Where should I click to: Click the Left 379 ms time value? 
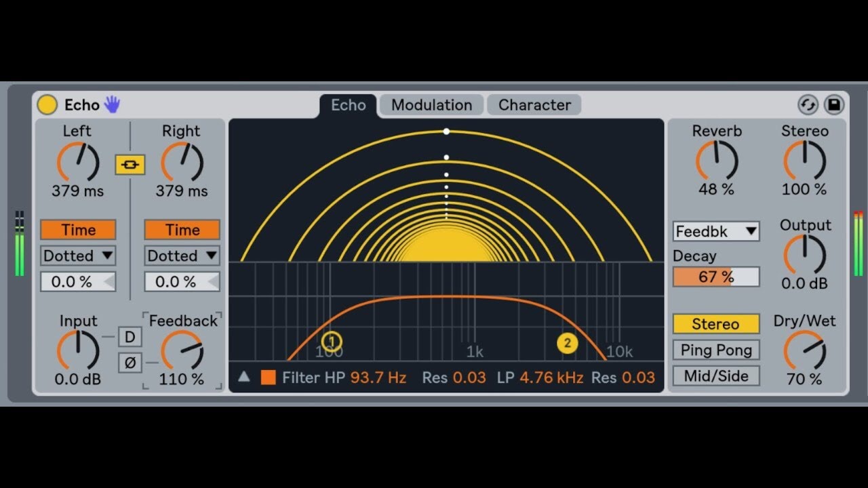78,191
